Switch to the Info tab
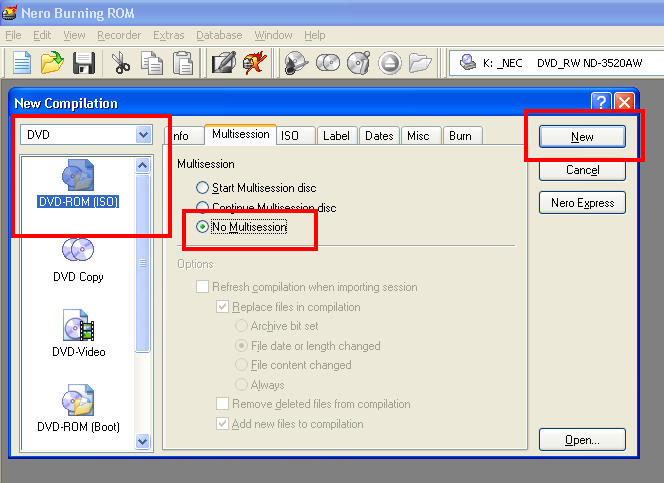 tap(185, 136)
